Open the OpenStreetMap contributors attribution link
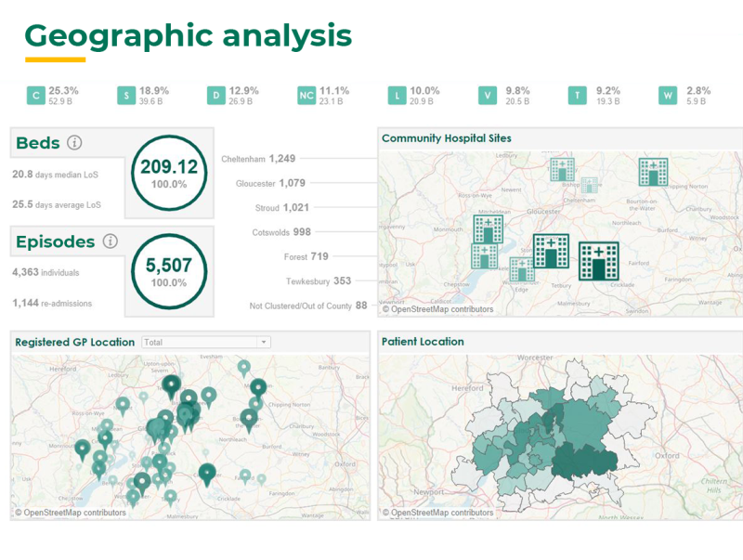 [x=70, y=513]
